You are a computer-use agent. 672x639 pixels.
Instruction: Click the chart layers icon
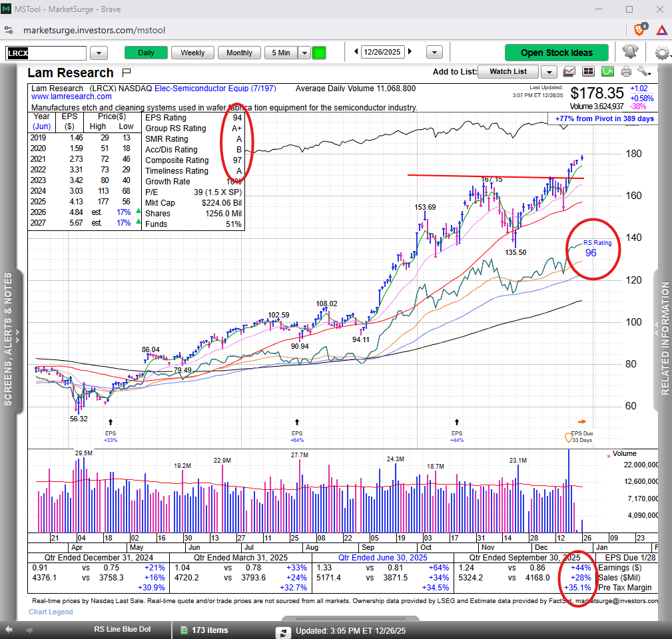569,71
